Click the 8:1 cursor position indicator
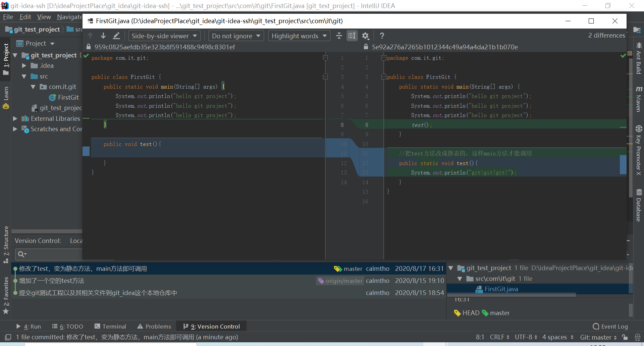 pyautogui.click(x=480, y=337)
